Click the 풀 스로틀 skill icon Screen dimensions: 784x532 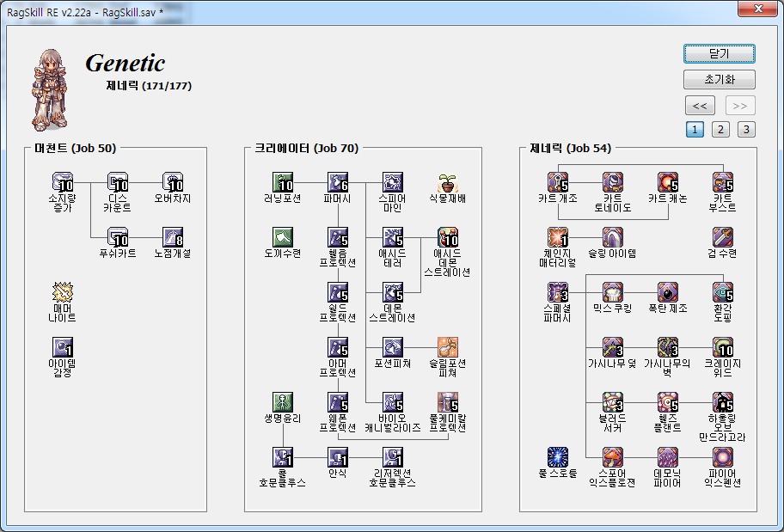558,457
